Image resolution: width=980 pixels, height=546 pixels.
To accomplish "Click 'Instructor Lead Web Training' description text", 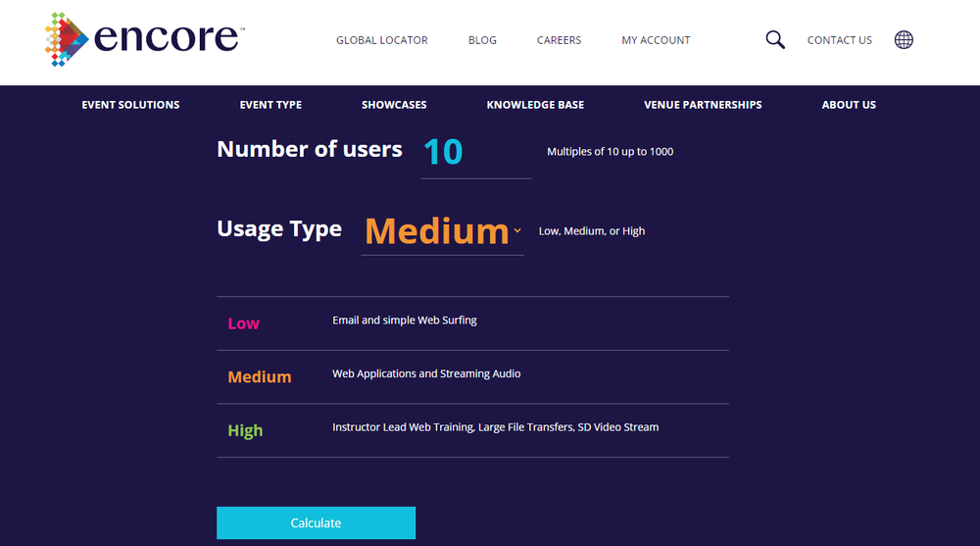I will coord(496,427).
